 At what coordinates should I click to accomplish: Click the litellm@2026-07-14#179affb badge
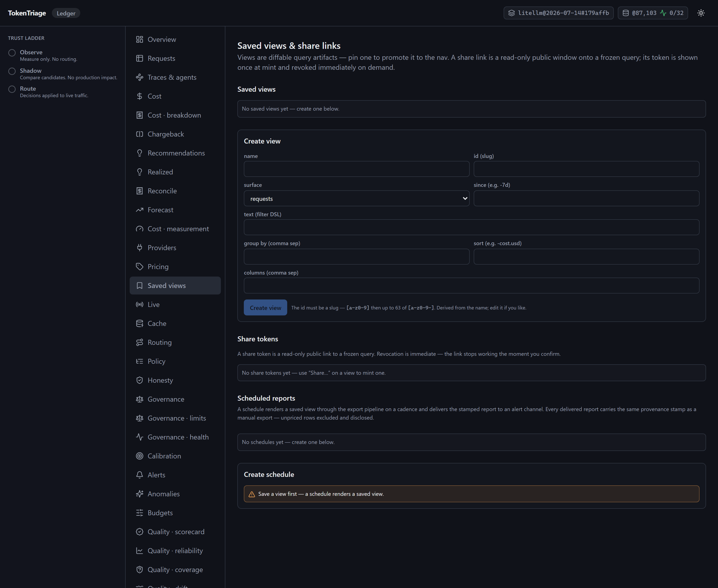558,13
